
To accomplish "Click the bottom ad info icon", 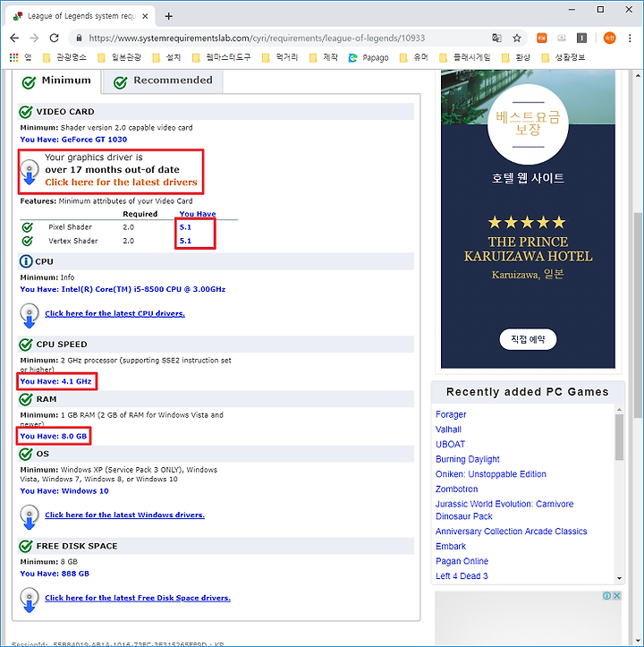I will (606, 595).
